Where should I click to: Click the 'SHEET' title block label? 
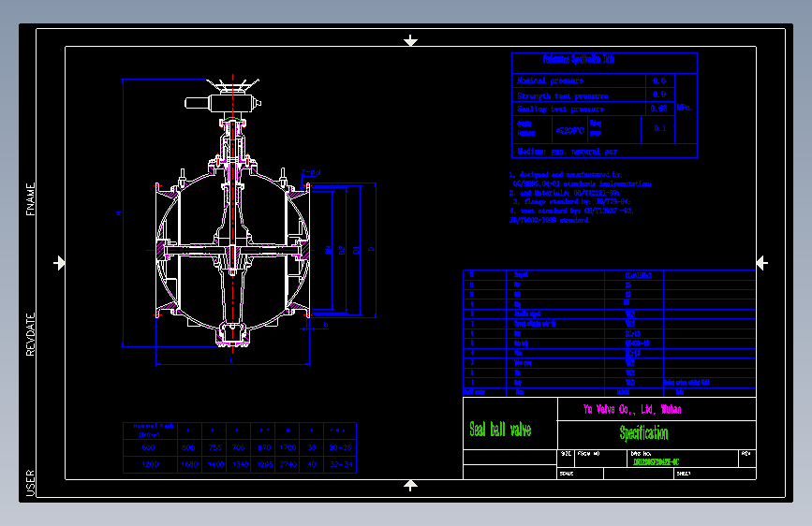684,474
